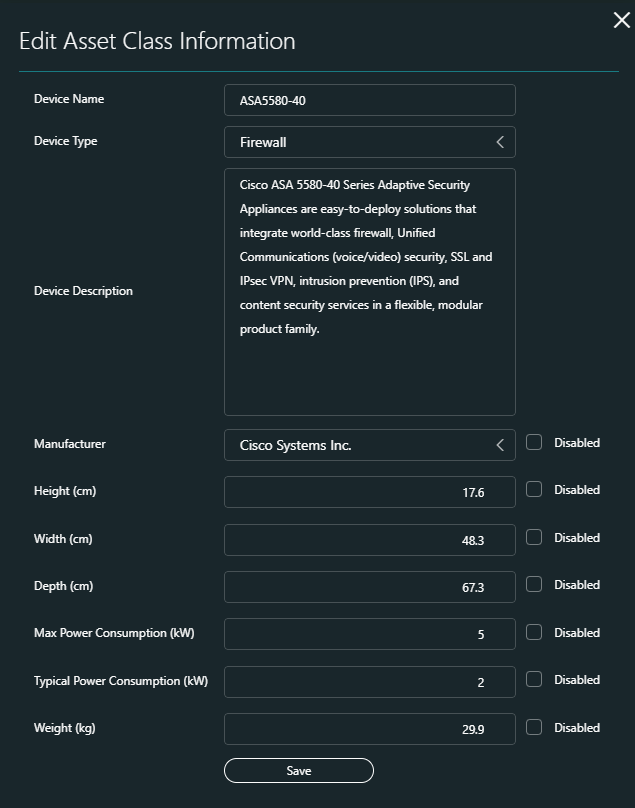Check the Disabled box for Height
The image size is (635, 808).
click(534, 489)
